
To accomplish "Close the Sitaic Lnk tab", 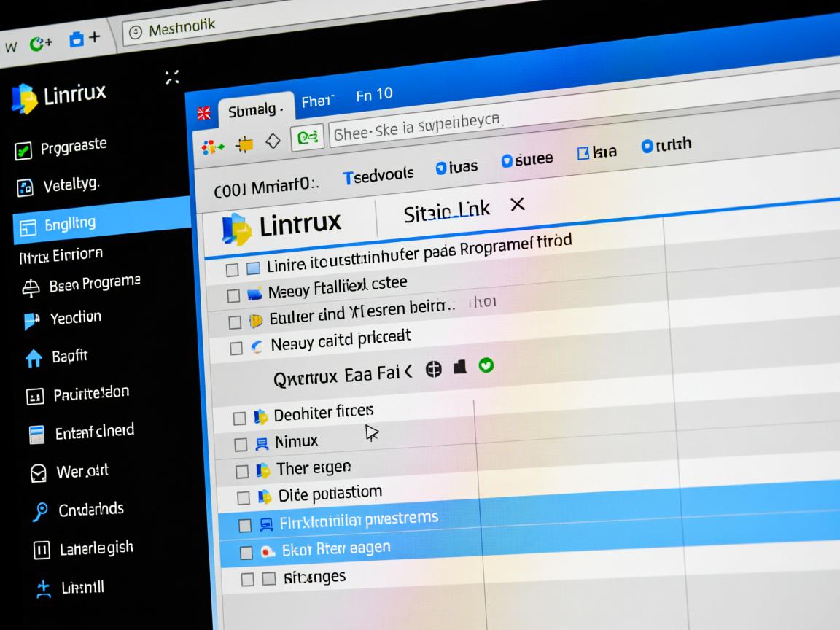I will pos(517,205).
